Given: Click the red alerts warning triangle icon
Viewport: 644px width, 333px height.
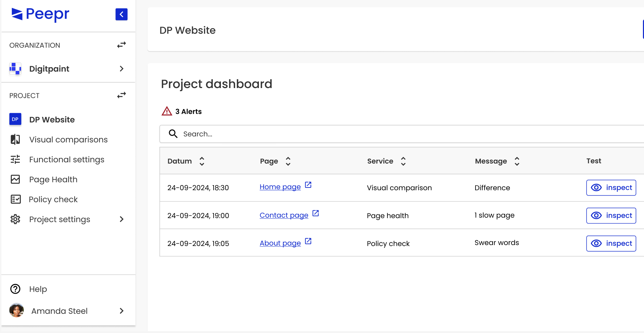Looking at the screenshot, I should click(167, 111).
